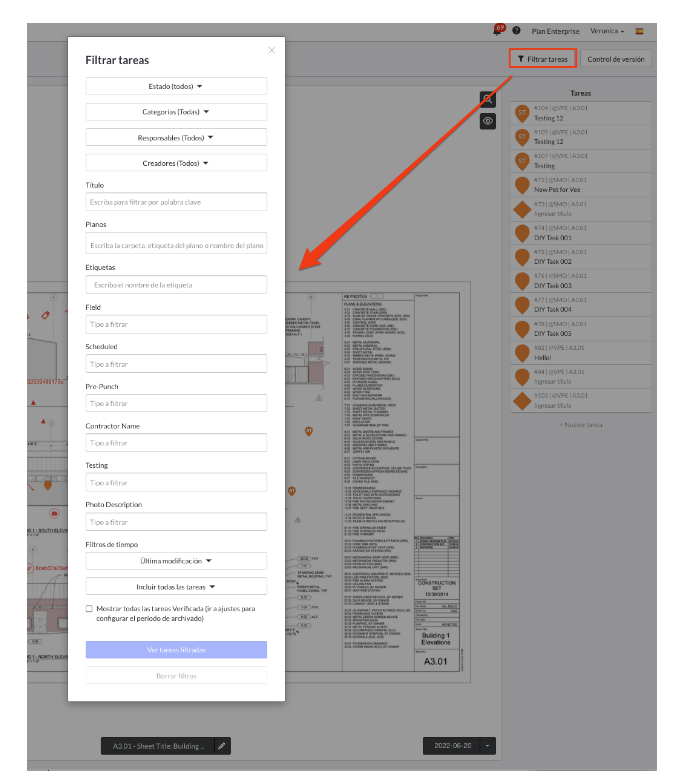Open the help question mark icon
680x778 pixels.
coord(516,31)
